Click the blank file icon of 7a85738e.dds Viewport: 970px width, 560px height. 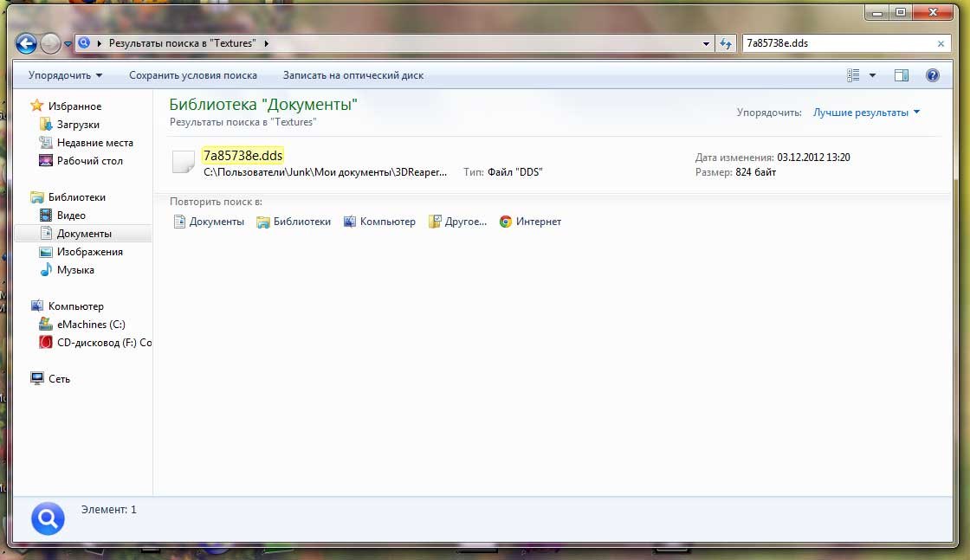[183, 162]
